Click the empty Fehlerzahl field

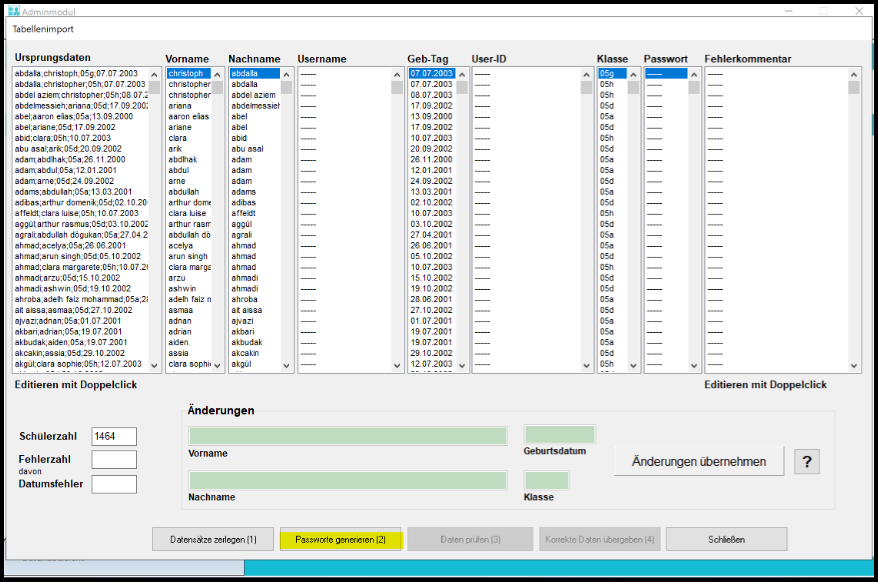click(113, 459)
